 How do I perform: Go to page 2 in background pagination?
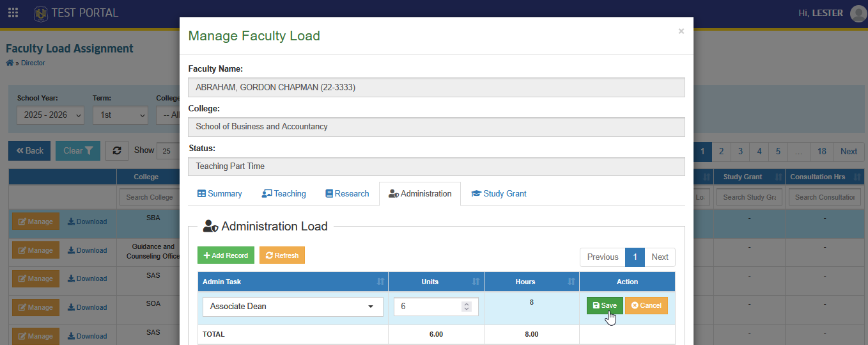click(x=721, y=152)
